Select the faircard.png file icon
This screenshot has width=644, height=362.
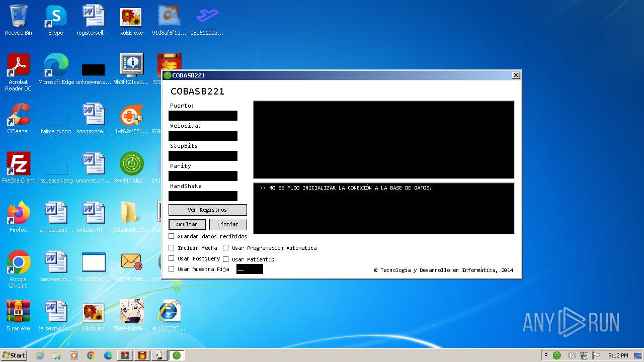coord(56,123)
